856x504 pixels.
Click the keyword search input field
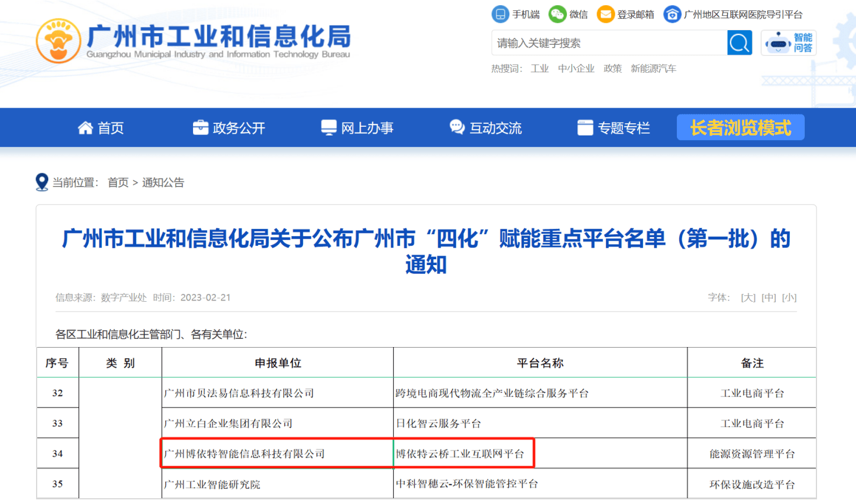point(609,43)
